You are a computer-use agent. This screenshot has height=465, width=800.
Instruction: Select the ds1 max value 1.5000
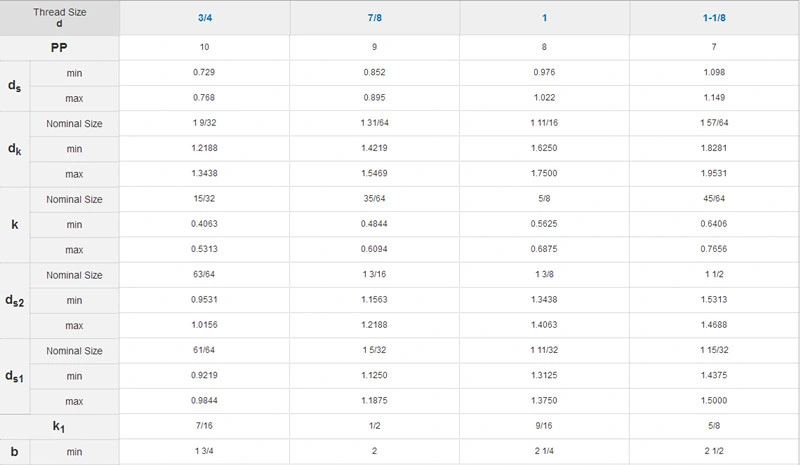[714, 401]
